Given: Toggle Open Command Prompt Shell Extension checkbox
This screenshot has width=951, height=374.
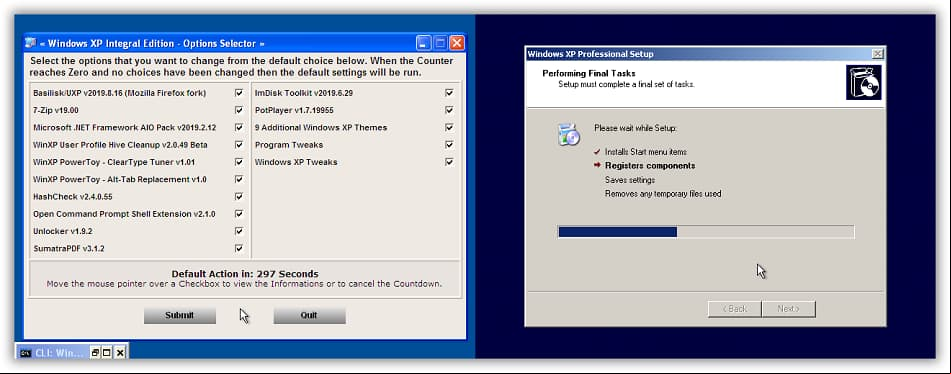Looking at the screenshot, I should point(239,214).
